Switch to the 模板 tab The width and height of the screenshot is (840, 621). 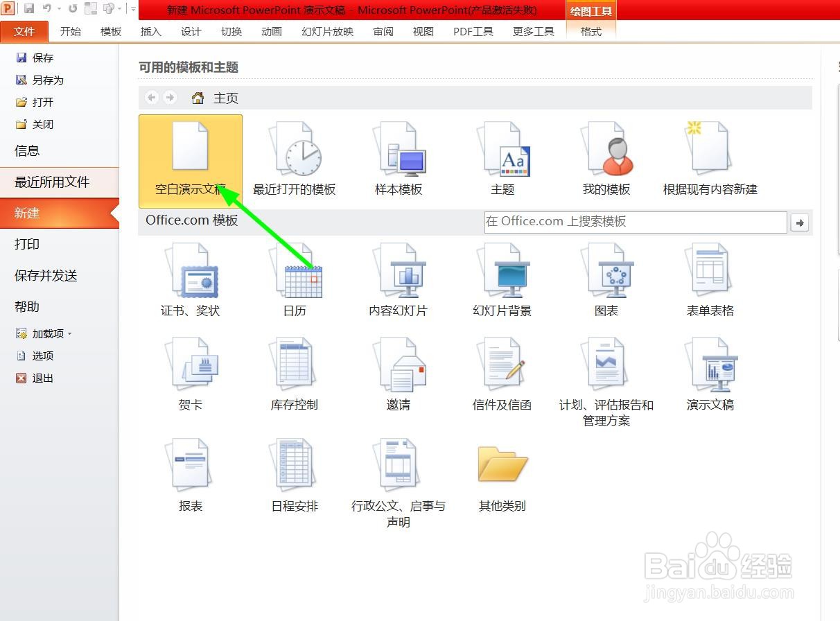(111, 31)
